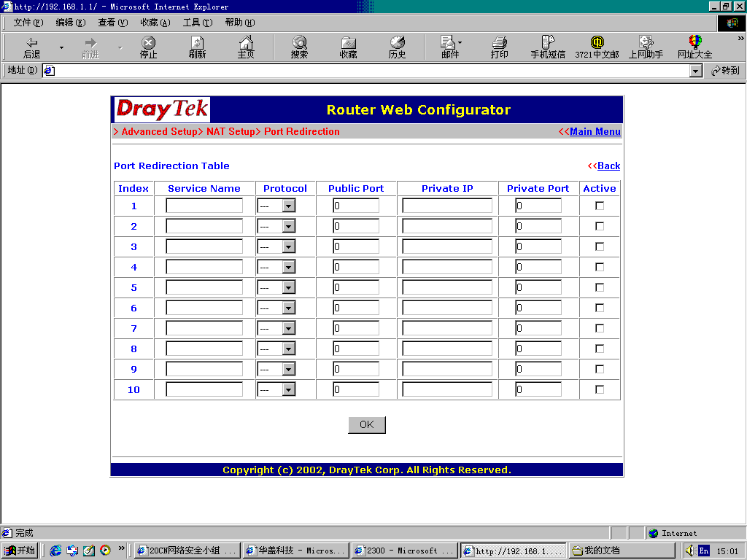
Task: Click the Forward (前进) toolbar icon
Action: pos(90,47)
